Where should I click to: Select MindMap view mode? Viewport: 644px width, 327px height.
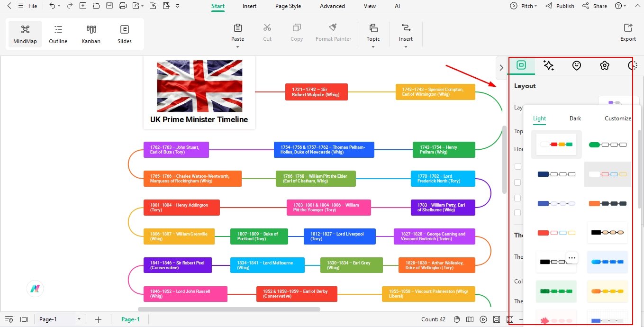pos(25,35)
